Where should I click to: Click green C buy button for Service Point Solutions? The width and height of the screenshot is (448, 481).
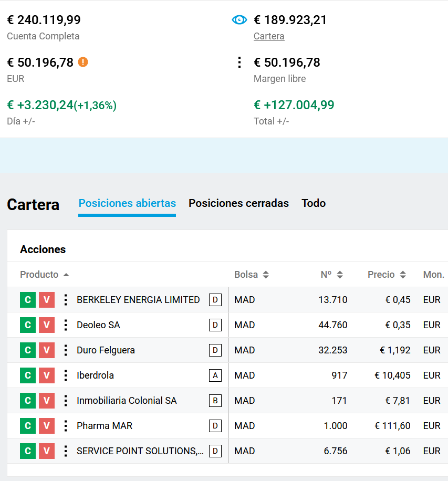28,451
